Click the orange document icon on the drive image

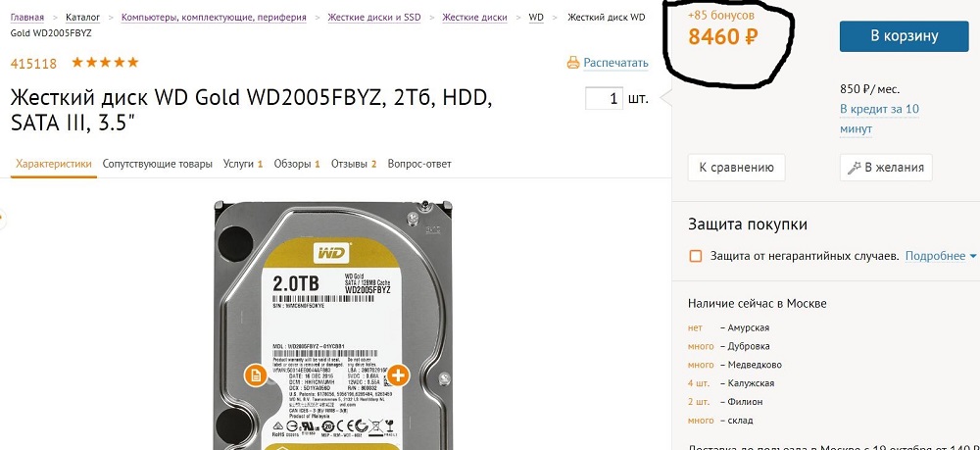[x=255, y=375]
